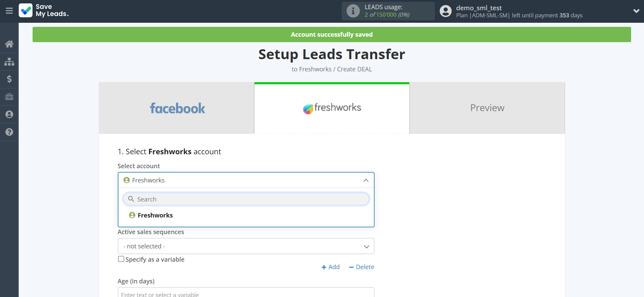
Task: Switch to the Preview tab
Action: point(487,108)
